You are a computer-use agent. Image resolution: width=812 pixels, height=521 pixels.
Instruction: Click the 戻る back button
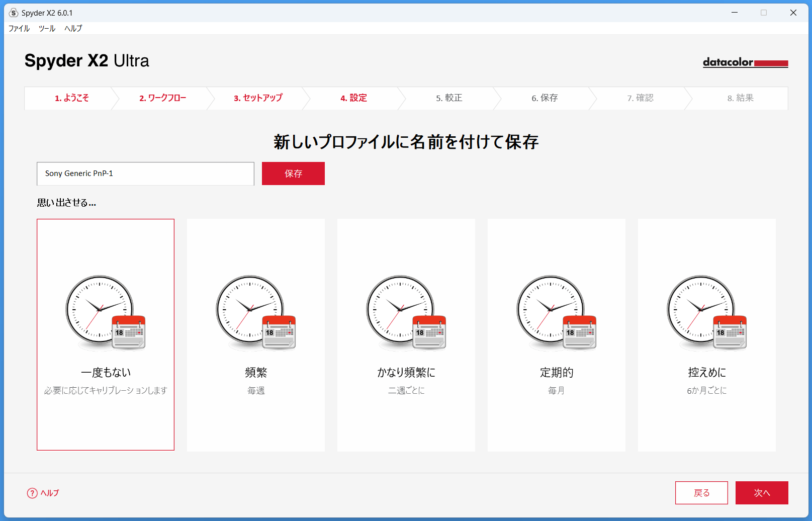click(701, 493)
